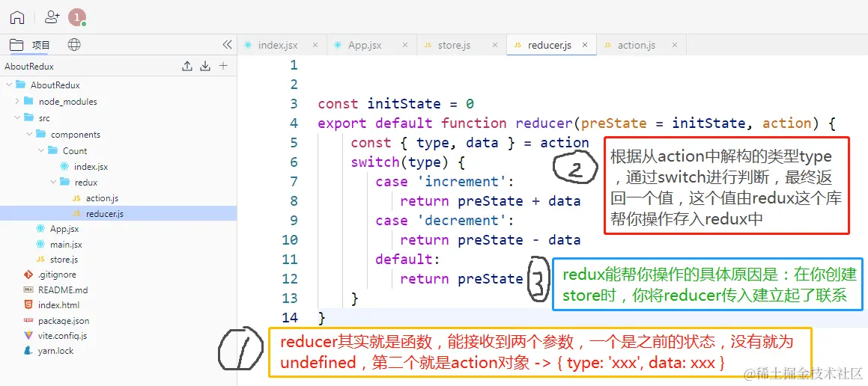
Task: Place cursor on 'const initState = 0'
Action: [395, 104]
